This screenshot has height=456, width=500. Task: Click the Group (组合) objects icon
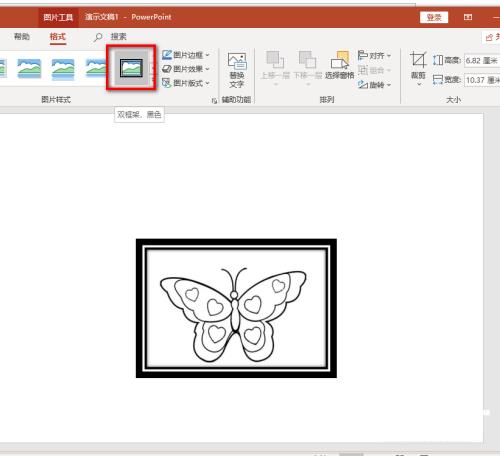(x=374, y=70)
